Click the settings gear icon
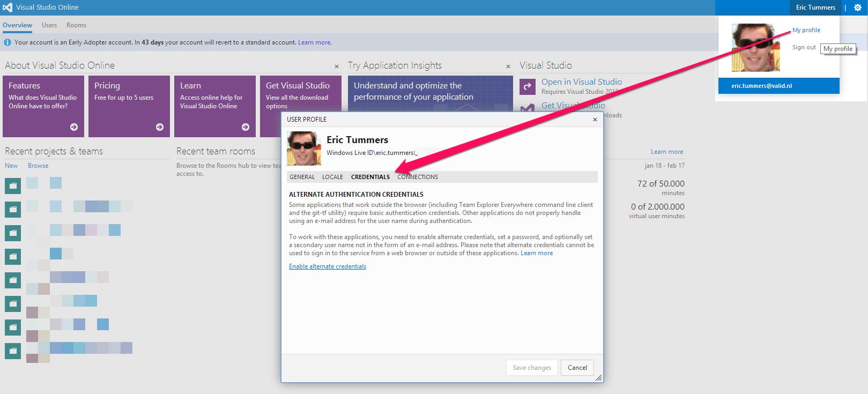This screenshot has height=394, width=868. (857, 8)
